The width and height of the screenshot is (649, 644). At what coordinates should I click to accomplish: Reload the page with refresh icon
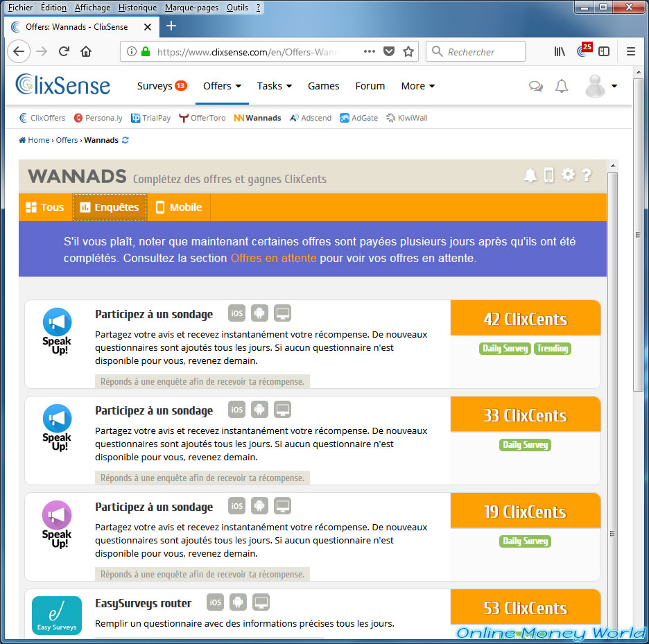(64, 51)
